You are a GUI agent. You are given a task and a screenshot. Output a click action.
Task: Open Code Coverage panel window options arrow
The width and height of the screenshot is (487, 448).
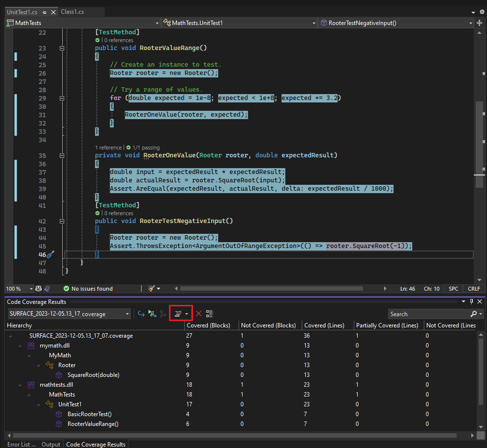(x=463, y=301)
